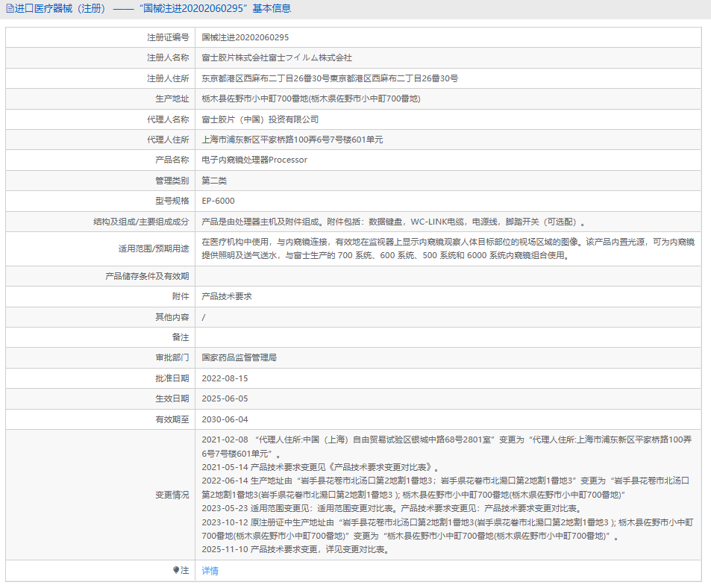The height and width of the screenshot is (588, 711).
Task: Click the document icon before 进口医疗器械 title
Action: (10, 9)
